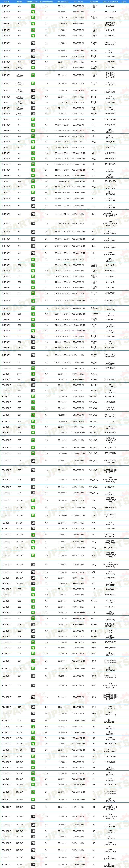Click petrol icon in Citroën C4 5FT (EP6DT) row
This screenshot has height=868, width=129.
(x=33, y=153)
